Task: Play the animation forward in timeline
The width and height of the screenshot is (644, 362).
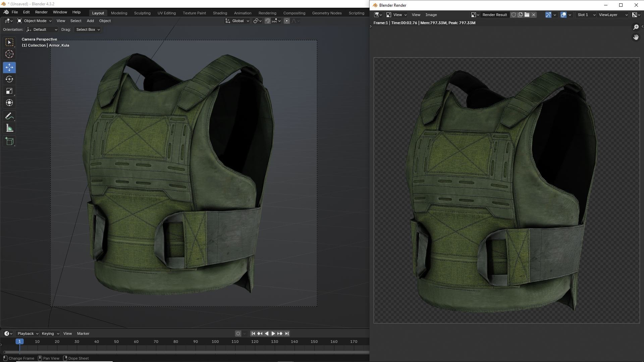Action: pyautogui.click(x=273, y=334)
